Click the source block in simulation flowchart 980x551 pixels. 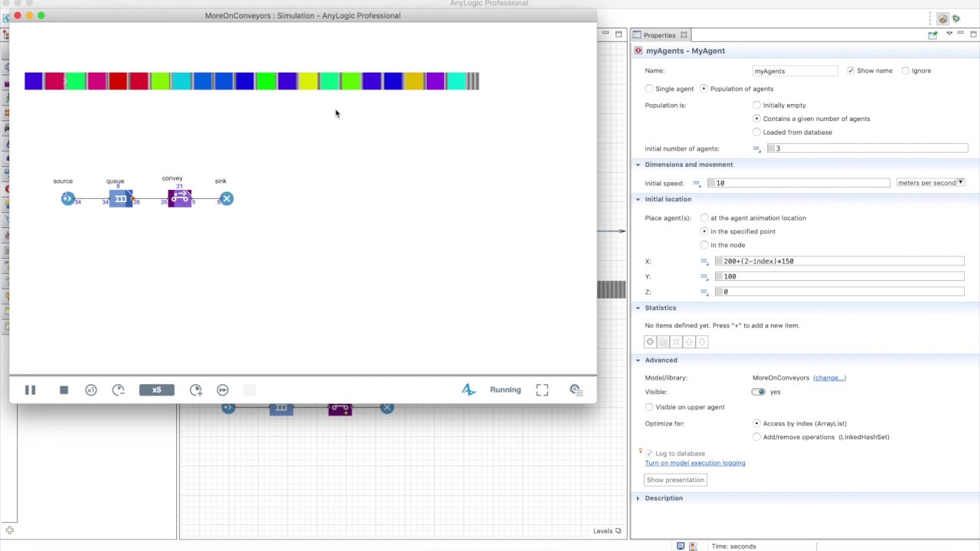click(x=67, y=199)
